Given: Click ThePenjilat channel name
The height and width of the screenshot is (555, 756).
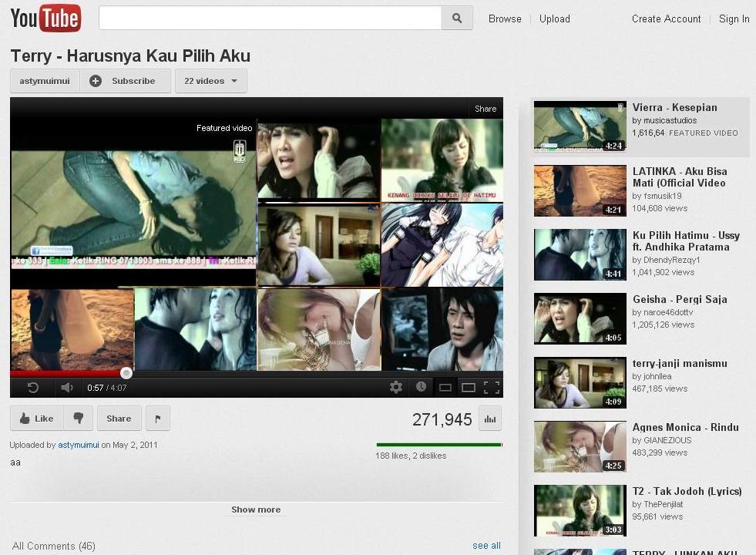Looking at the screenshot, I should point(663,504).
